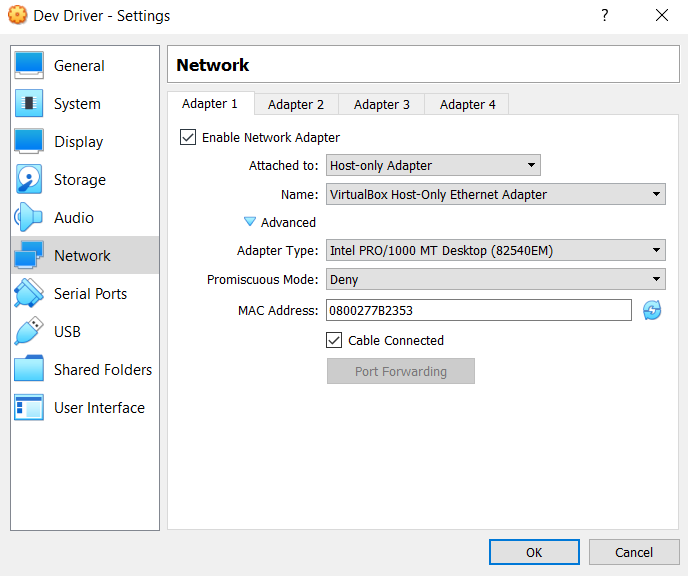688x576 pixels.
Task: Click OK to save settings
Action: tap(534, 552)
